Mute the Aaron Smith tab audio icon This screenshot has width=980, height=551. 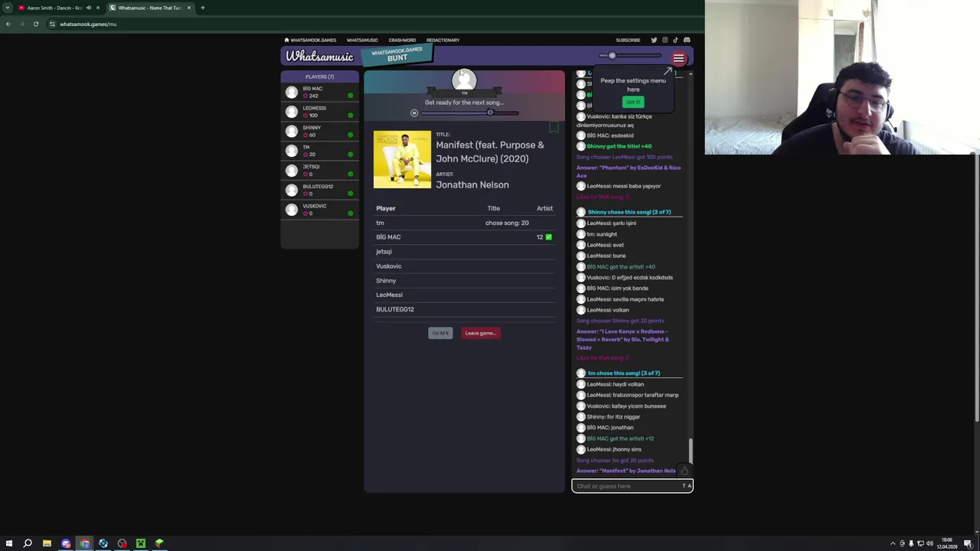click(88, 8)
